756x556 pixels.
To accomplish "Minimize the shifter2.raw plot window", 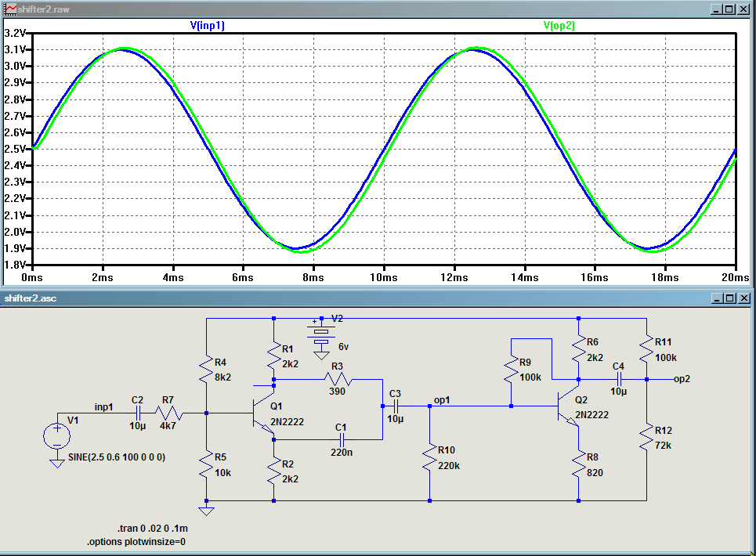I will (x=716, y=9).
